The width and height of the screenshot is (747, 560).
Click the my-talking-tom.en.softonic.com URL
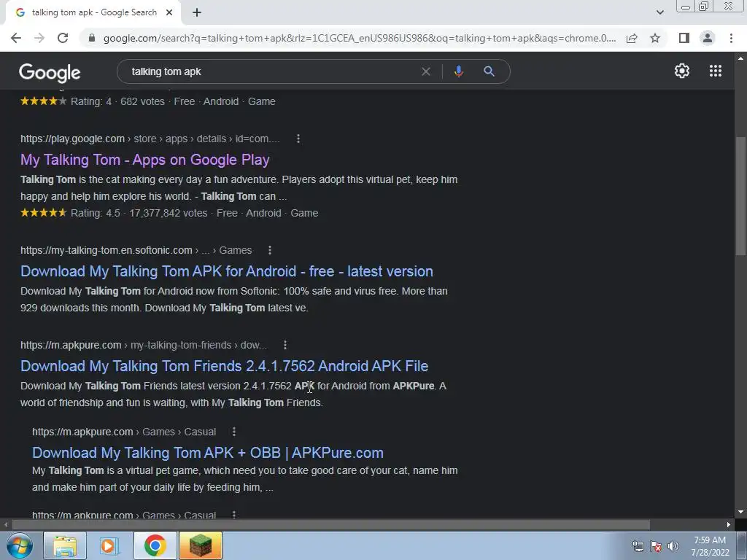coord(136,250)
